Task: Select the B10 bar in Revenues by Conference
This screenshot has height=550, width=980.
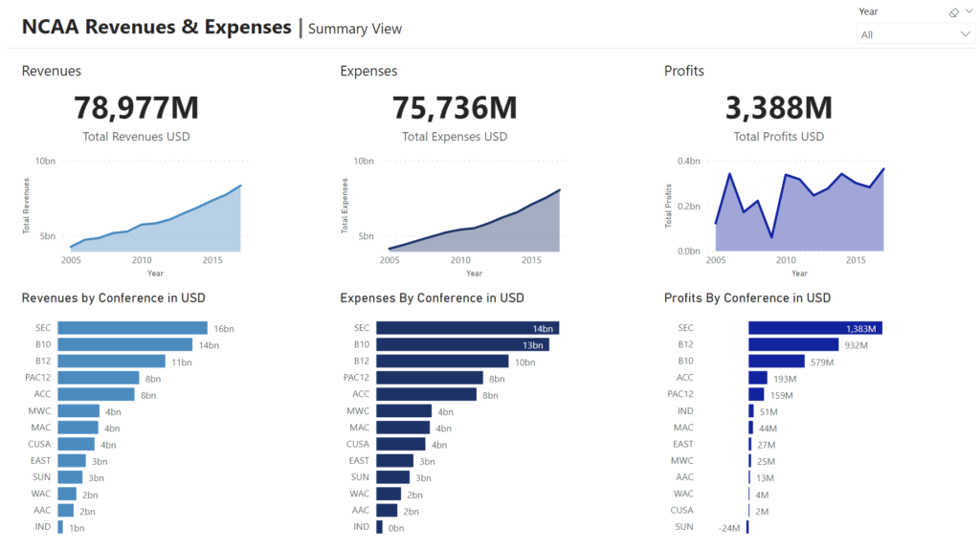Action: pyautogui.click(x=124, y=344)
